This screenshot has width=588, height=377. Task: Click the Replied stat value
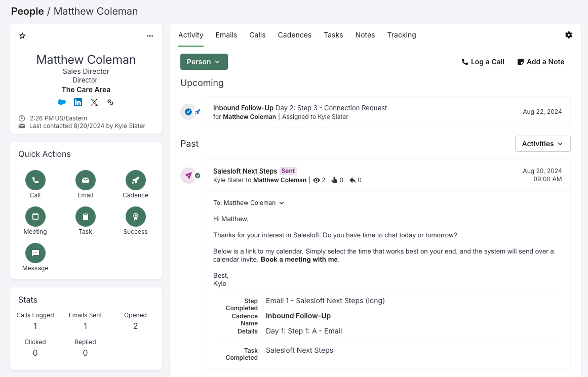pos(86,353)
